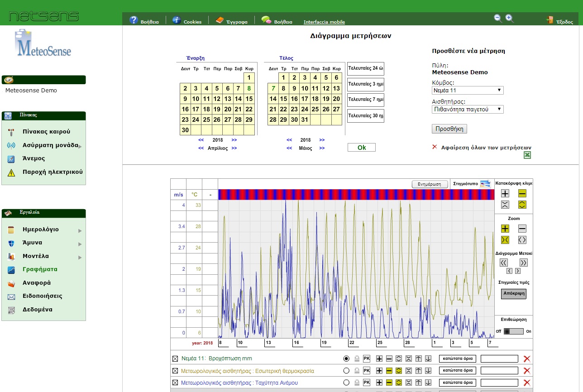Open the Αναφορά sidebar menu item
The height and width of the screenshot is (392, 583).
[37, 283]
